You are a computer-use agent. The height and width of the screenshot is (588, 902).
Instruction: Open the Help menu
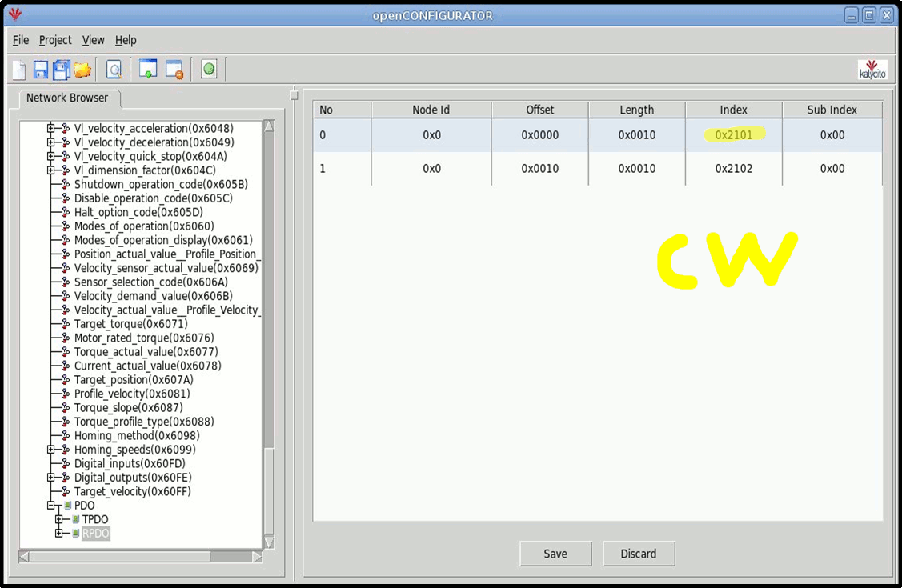point(126,40)
